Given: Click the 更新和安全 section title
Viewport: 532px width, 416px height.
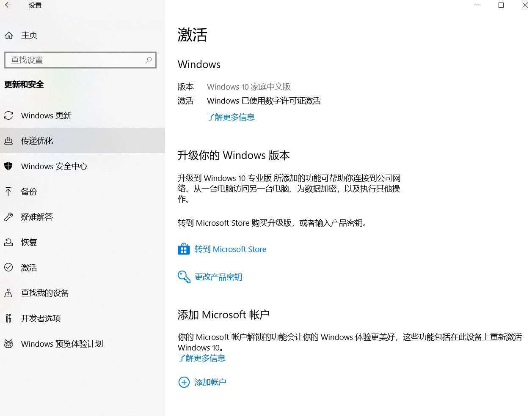Looking at the screenshot, I should (24, 85).
